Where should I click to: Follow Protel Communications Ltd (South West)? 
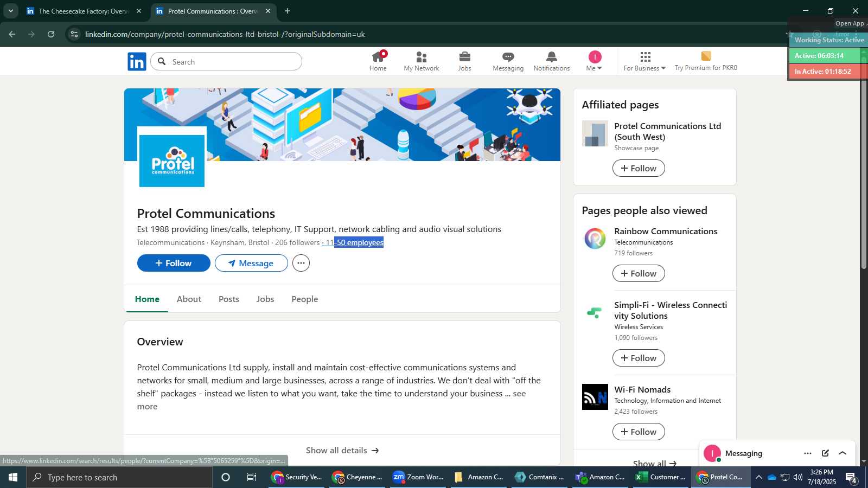(x=639, y=168)
